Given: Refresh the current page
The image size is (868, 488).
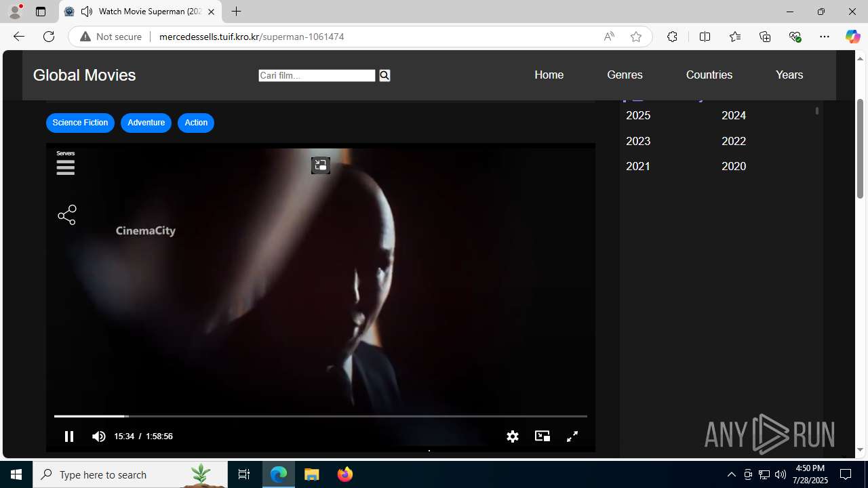Looking at the screenshot, I should (49, 37).
